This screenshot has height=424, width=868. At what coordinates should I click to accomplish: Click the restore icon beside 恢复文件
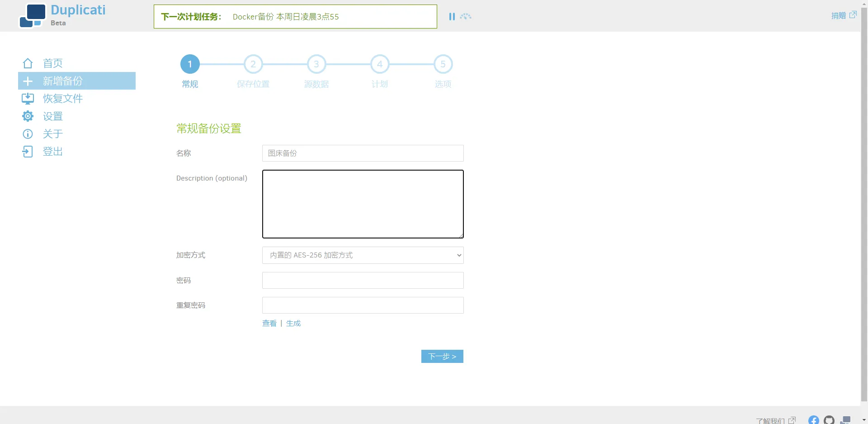tap(28, 99)
